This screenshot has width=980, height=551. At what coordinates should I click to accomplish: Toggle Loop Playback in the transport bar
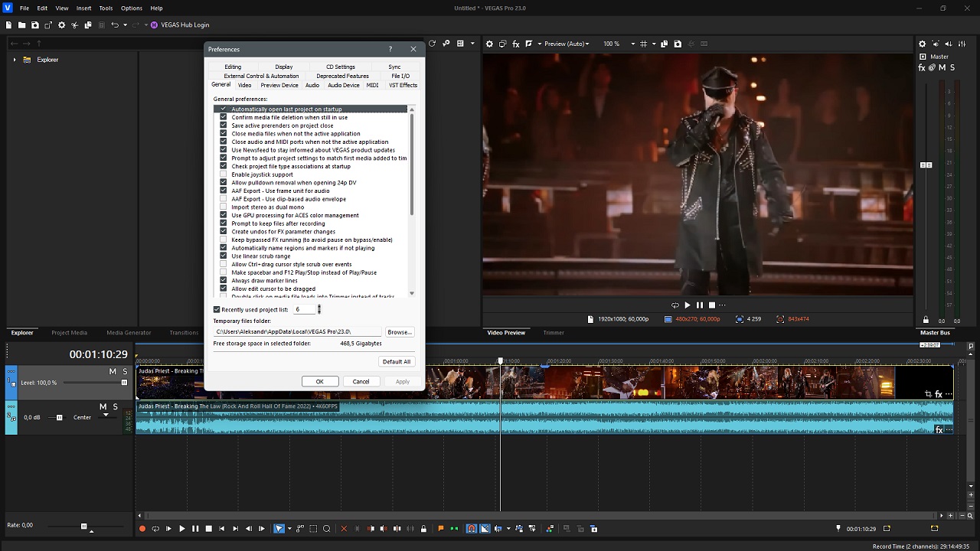155,529
